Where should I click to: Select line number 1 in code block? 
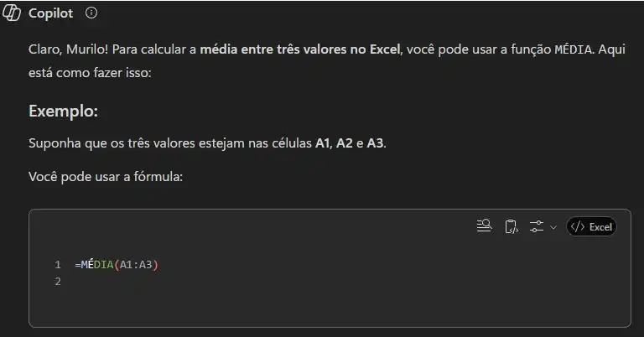click(x=58, y=265)
